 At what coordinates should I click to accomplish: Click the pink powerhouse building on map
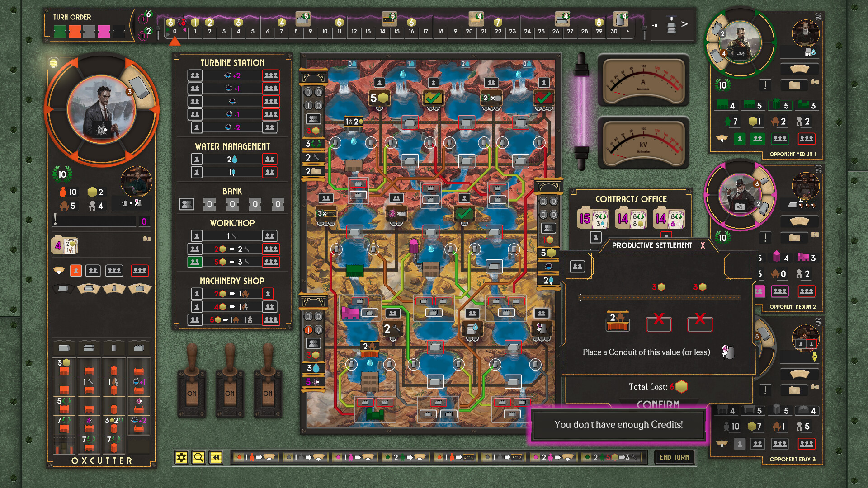pyautogui.click(x=349, y=312)
